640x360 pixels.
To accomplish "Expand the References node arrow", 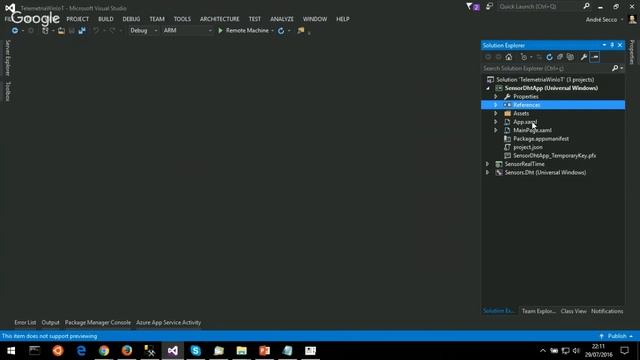I will click(496, 105).
